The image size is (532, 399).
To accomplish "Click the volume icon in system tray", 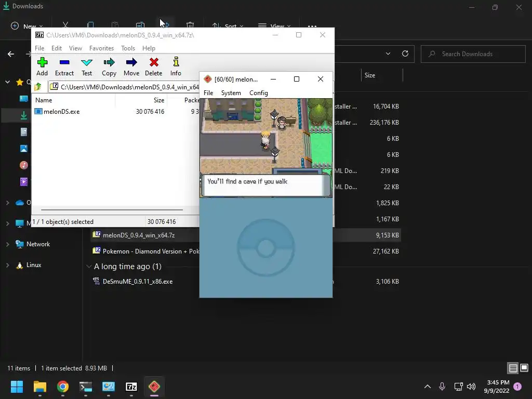I will 471,387.
